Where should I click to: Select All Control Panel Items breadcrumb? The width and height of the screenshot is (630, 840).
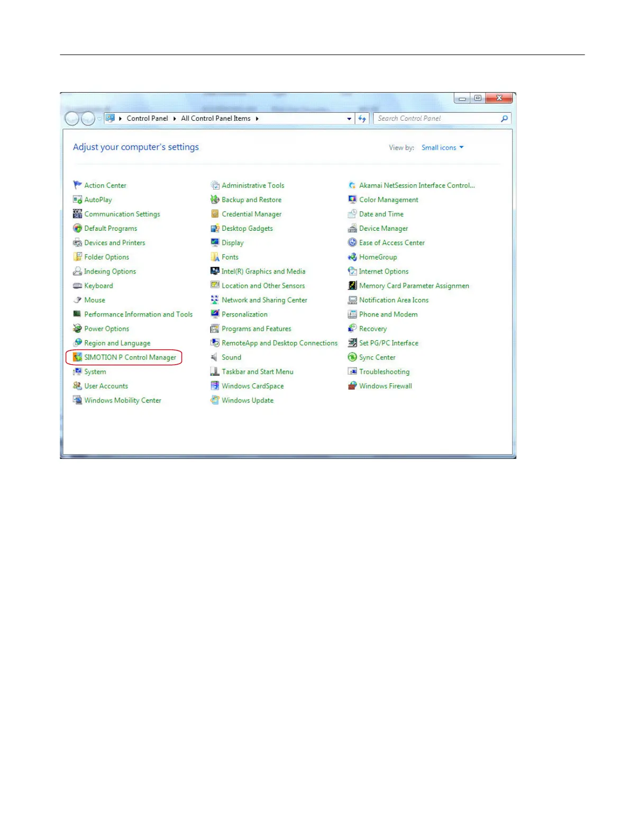point(216,119)
